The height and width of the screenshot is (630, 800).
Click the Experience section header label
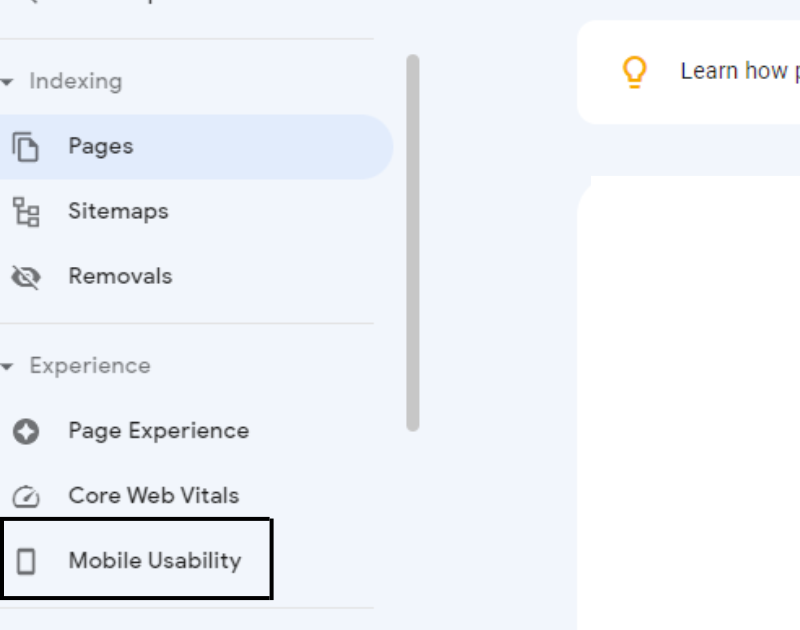90,366
